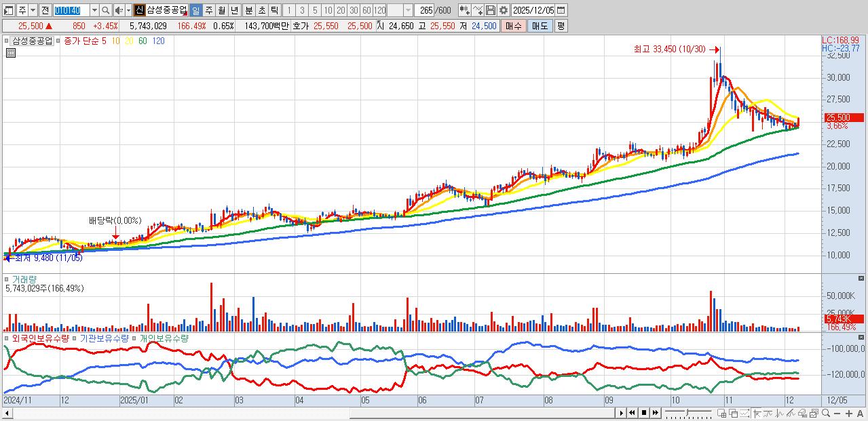868x421 pixels.
Task: Switch to 틱 tick chart period
Action: tap(274, 10)
